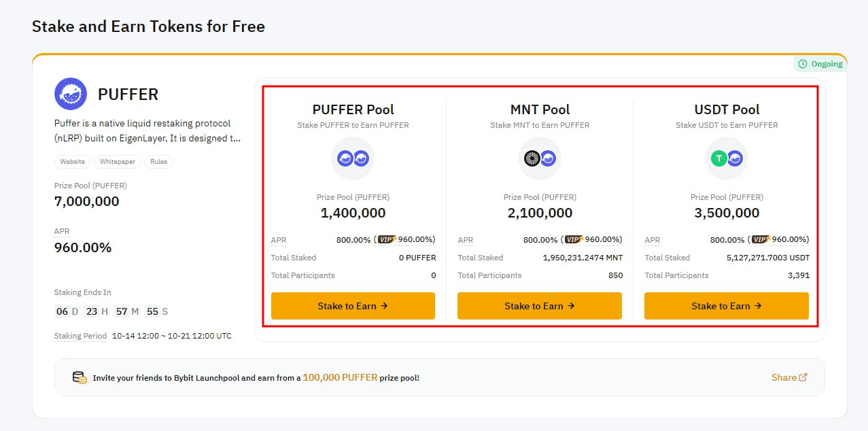868x431 pixels.
Task: Click the '0 PUFFER' total staked value
Action: pyautogui.click(x=417, y=258)
